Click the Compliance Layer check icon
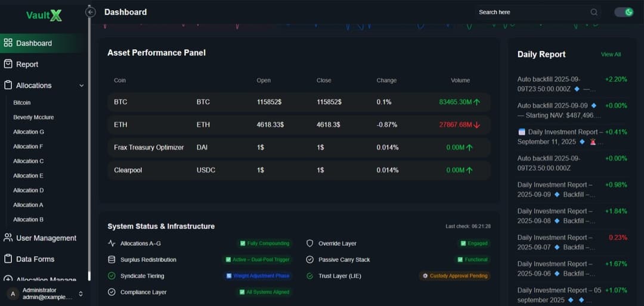This screenshot has height=306, width=644. point(112,292)
